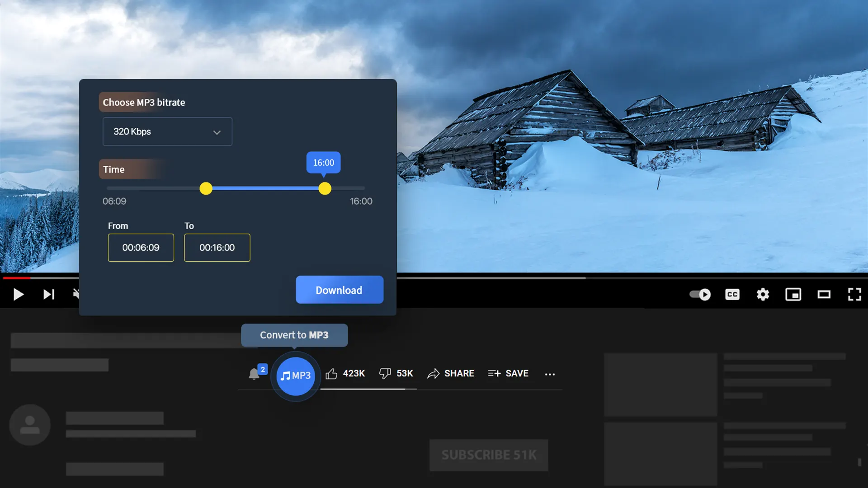This screenshot has height=488, width=868.
Task: Click the From time input field
Action: pos(141,247)
